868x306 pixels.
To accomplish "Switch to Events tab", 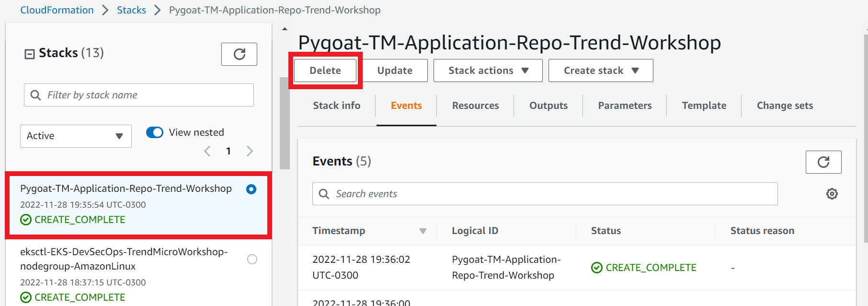I will pyautogui.click(x=406, y=106).
